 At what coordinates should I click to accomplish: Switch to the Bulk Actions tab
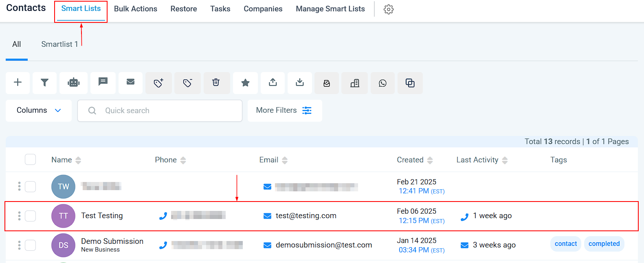[x=135, y=9]
